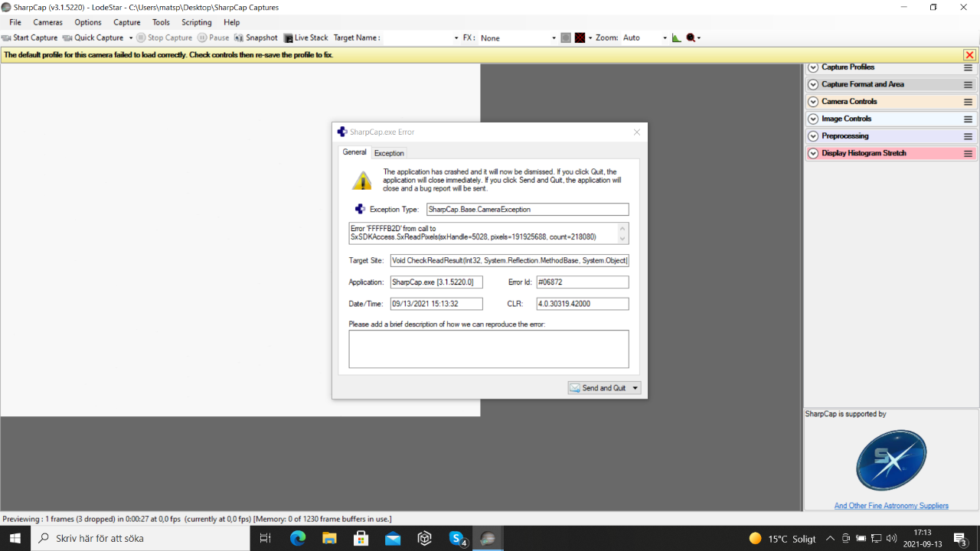Open the Windows Start menu
Viewport: 980px width, 551px height.
pos(15,538)
